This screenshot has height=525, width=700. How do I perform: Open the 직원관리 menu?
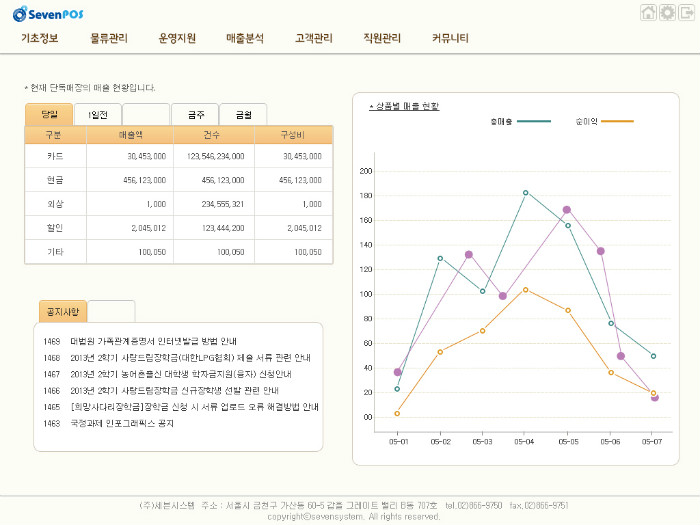tap(382, 38)
